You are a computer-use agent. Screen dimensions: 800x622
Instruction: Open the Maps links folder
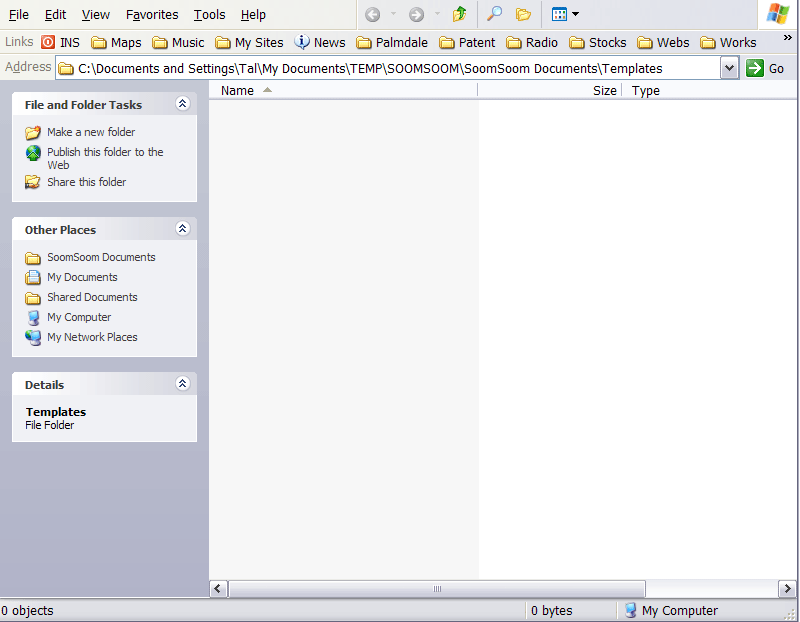[116, 42]
